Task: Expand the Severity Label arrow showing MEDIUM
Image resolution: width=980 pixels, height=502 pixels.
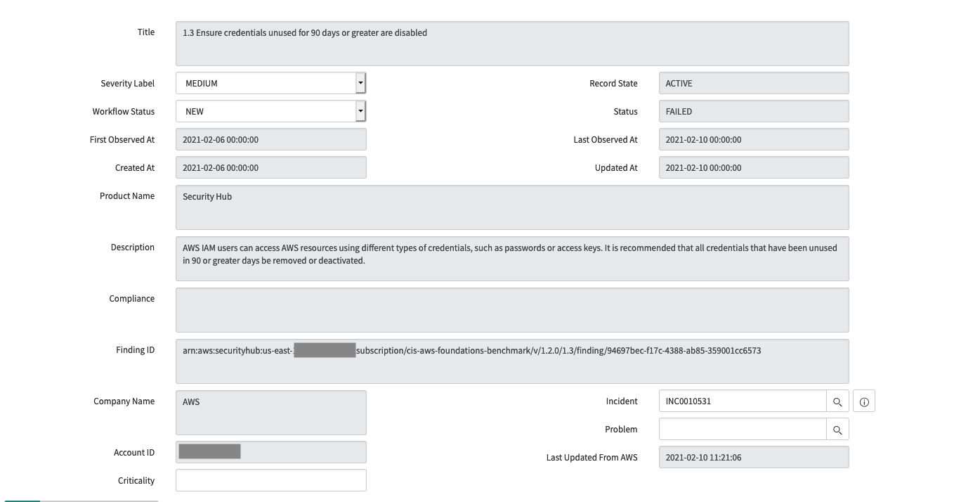Action: pos(360,82)
